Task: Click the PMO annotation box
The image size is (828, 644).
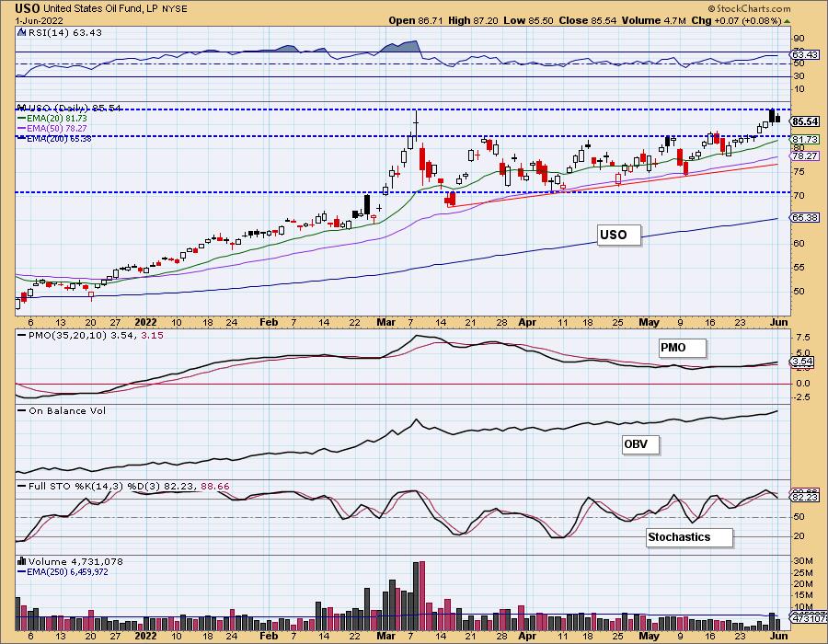Action: (682, 348)
